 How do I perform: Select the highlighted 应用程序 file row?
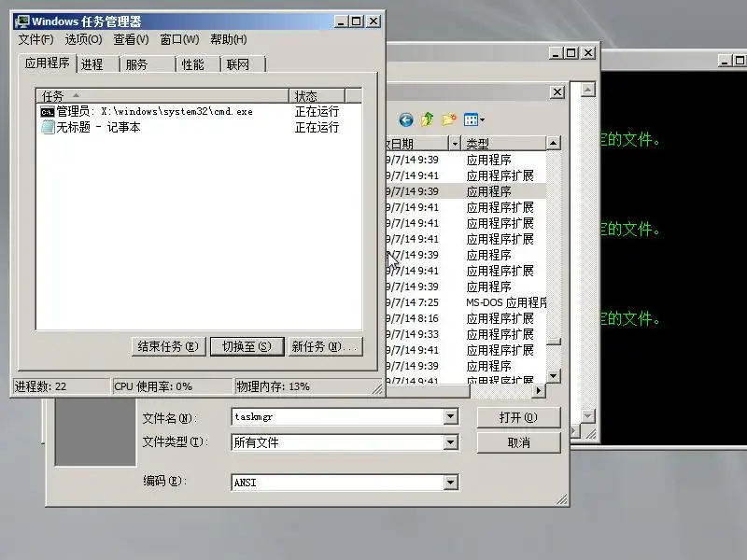(x=466, y=191)
